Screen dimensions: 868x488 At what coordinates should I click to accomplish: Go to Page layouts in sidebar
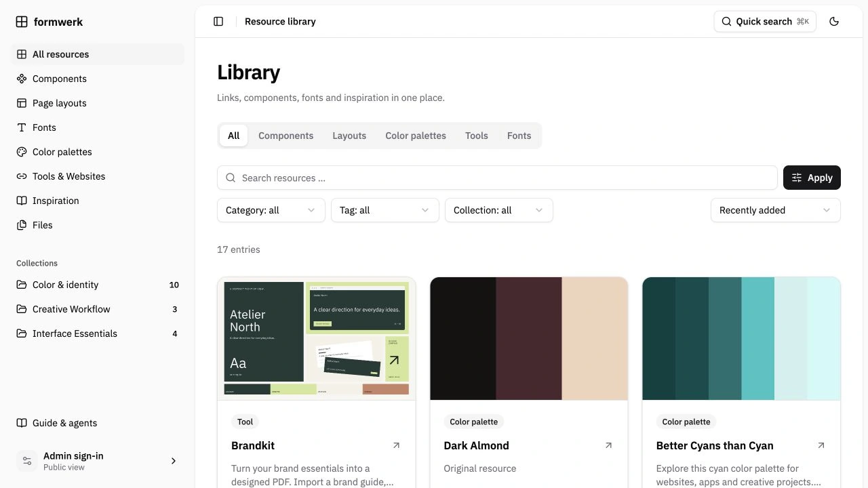point(98,103)
